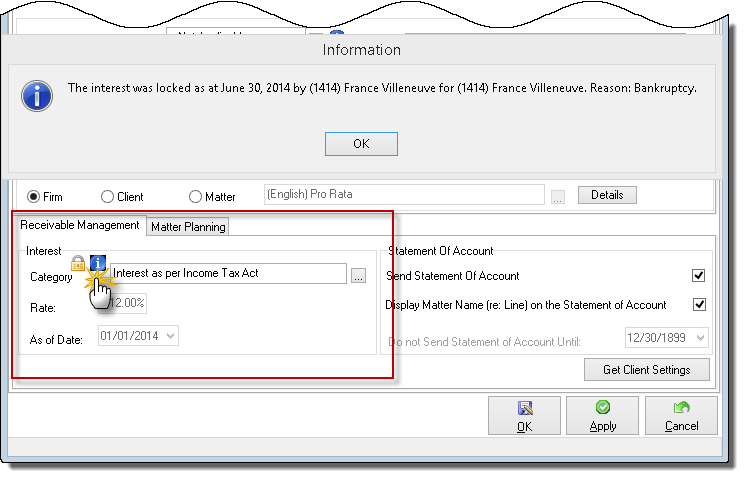The image size is (745, 479).
Task: Click the Apply button
Action: click(x=602, y=416)
